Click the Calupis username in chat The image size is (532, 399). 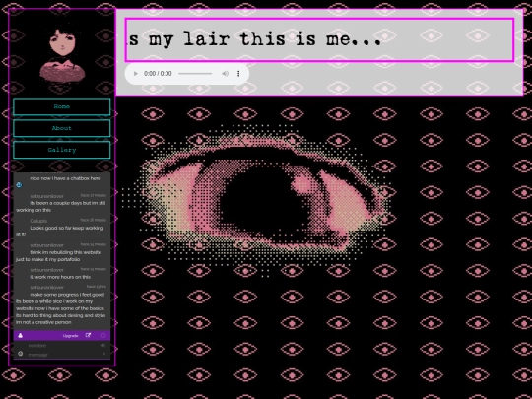(x=38, y=221)
